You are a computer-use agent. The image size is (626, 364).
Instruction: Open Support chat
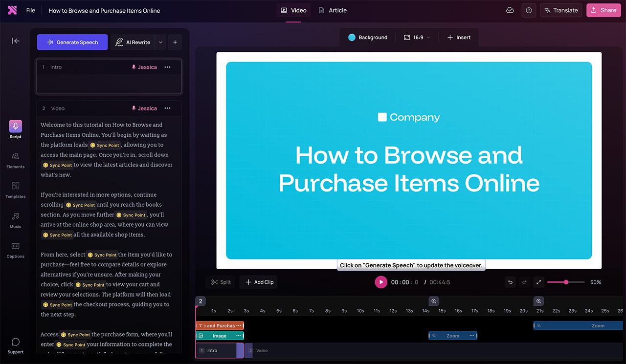pos(16,345)
